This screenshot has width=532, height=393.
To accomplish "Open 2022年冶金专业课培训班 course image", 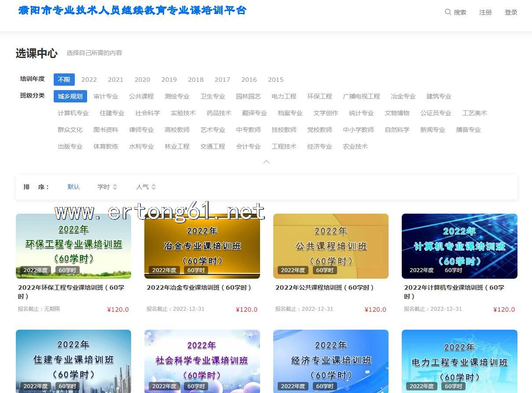I will (x=202, y=246).
